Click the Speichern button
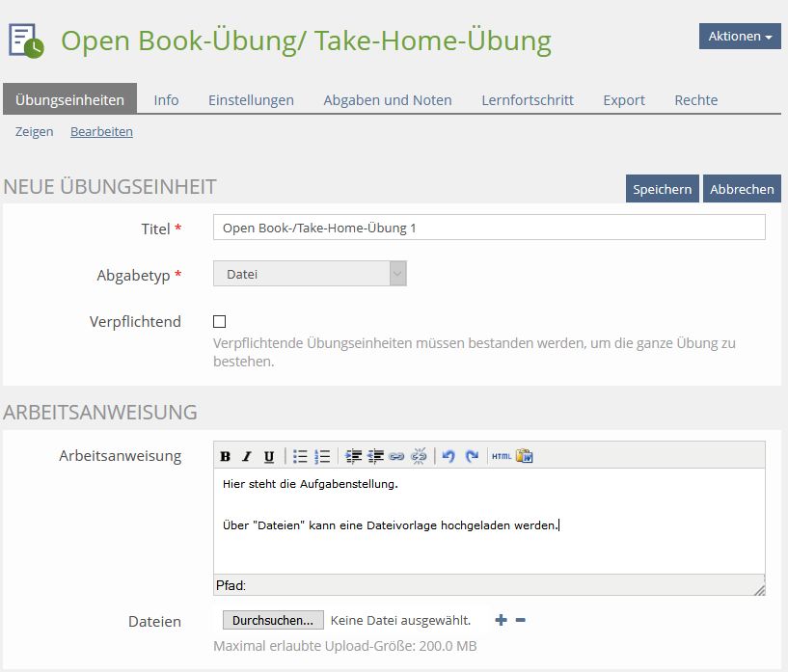 pyautogui.click(x=662, y=189)
